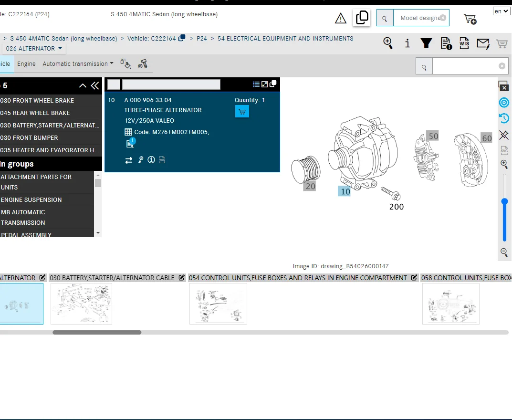Click the blue history reset icon

click(x=504, y=118)
